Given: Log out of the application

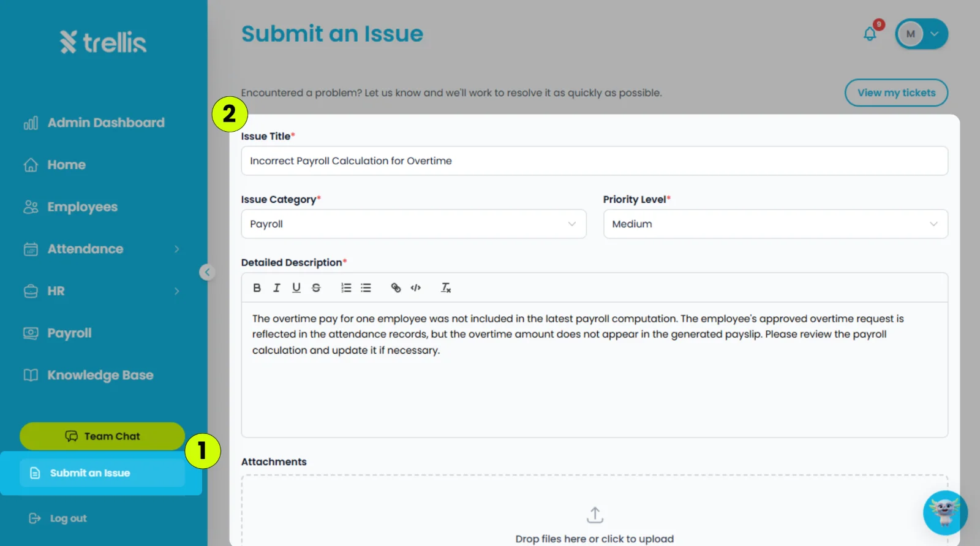Looking at the screenshot, I should coord(58,518).
